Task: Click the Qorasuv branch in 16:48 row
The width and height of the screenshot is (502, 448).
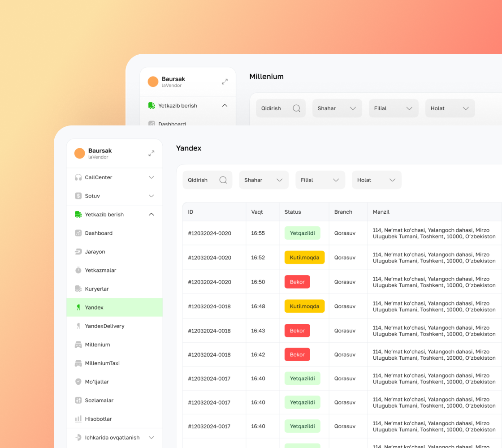Action: click(x=345, y=306)
